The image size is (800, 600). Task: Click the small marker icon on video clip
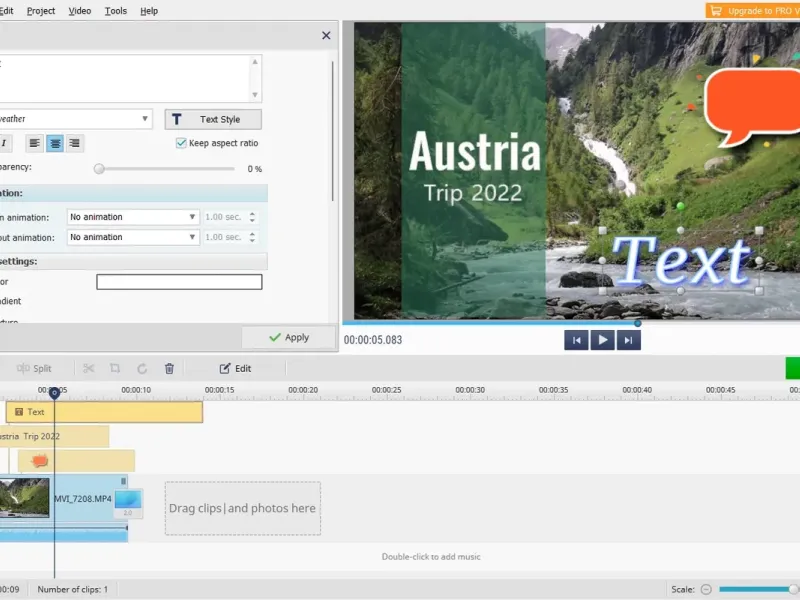coord(123,481)
